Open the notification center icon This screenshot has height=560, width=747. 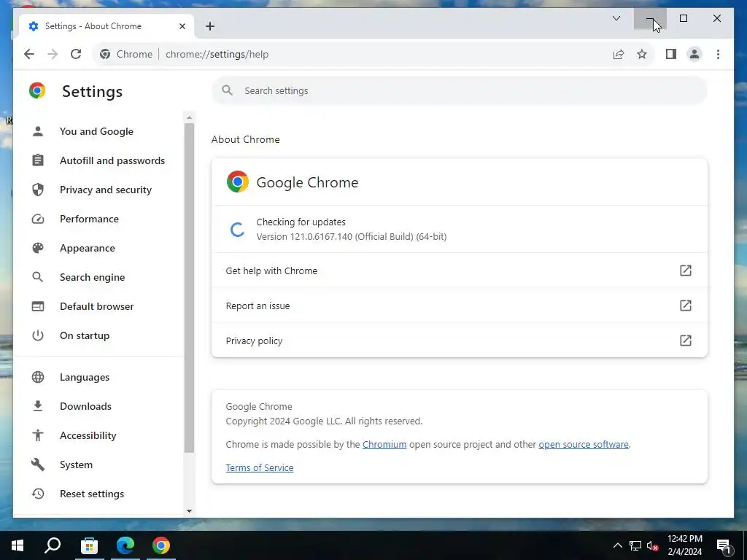point(724,546)
